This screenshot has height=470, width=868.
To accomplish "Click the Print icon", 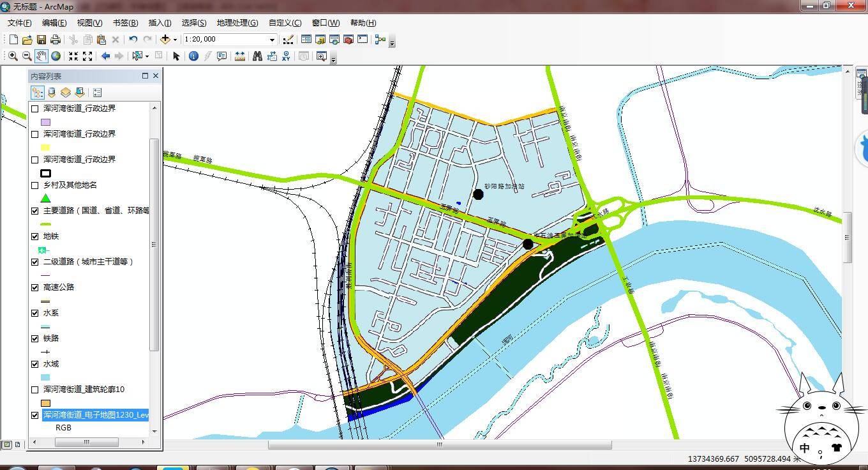I will (x=56, y=40).
